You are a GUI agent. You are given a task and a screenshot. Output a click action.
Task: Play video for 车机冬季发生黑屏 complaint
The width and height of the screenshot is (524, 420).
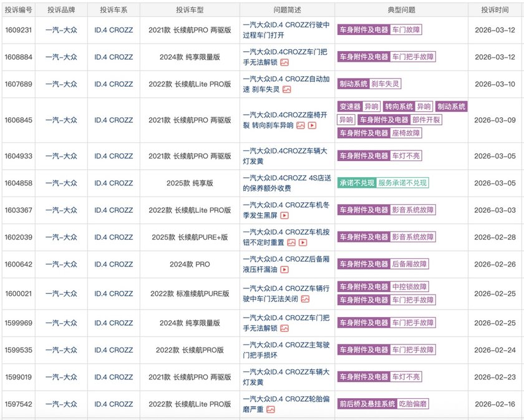tap(284, 215)
